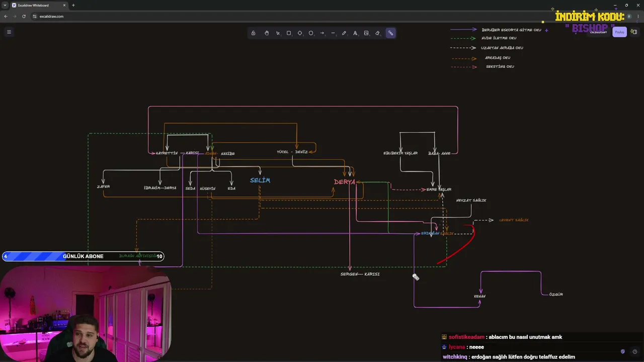
Task: Click the YÜCEL - DENİZ label
Action: pyautogui.click(x=292, y=152)
